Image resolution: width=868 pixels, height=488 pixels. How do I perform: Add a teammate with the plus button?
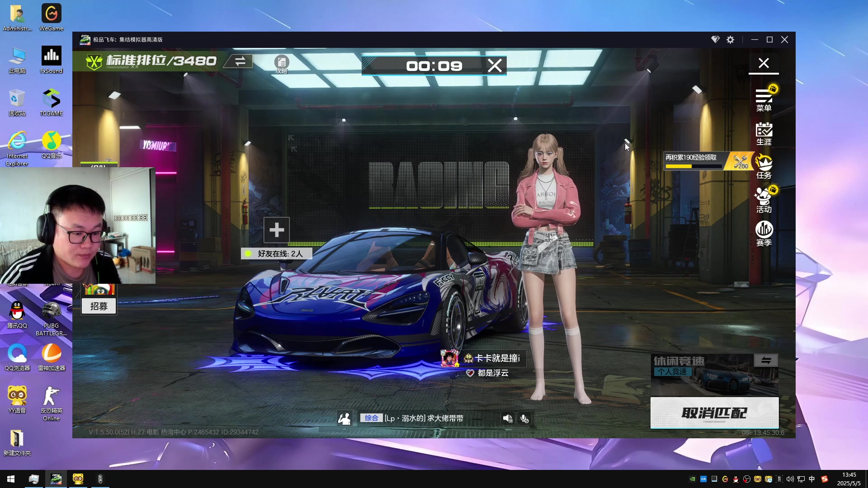(x=277, y=230)
